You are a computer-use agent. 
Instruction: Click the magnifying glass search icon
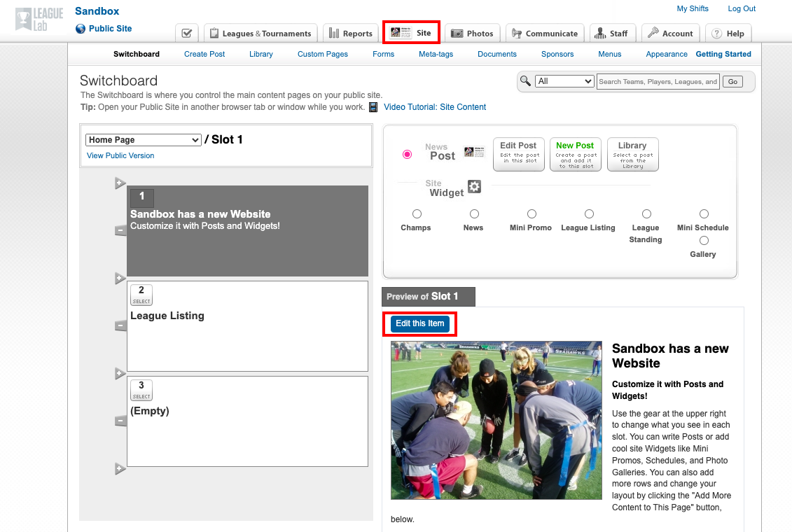(525, 80)
